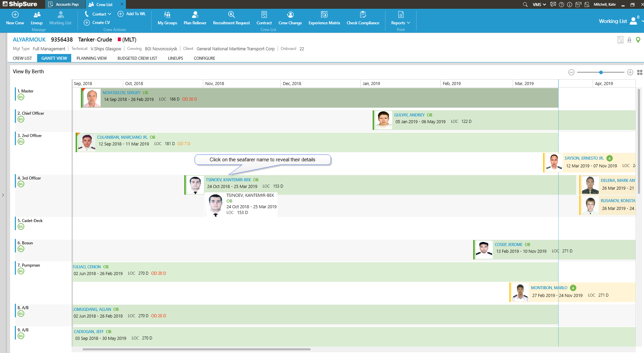Click the New Crew icon
The image size is (644, 353).
coord(15,15)
